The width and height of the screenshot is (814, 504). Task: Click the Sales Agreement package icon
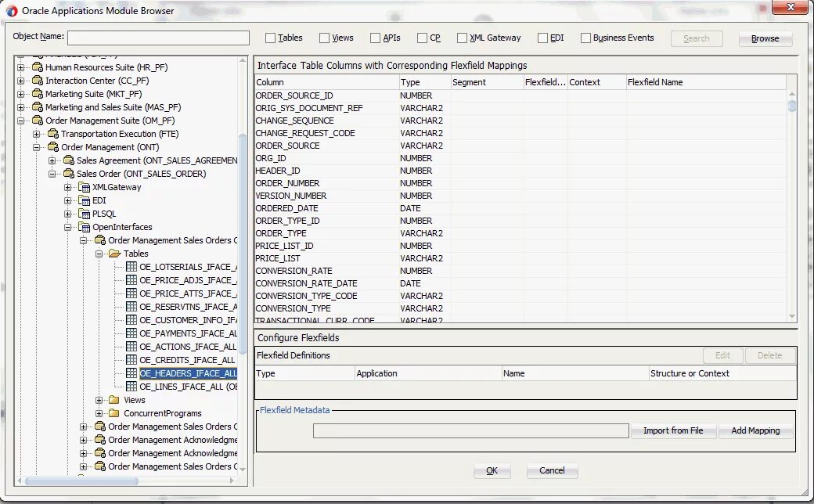69,160
